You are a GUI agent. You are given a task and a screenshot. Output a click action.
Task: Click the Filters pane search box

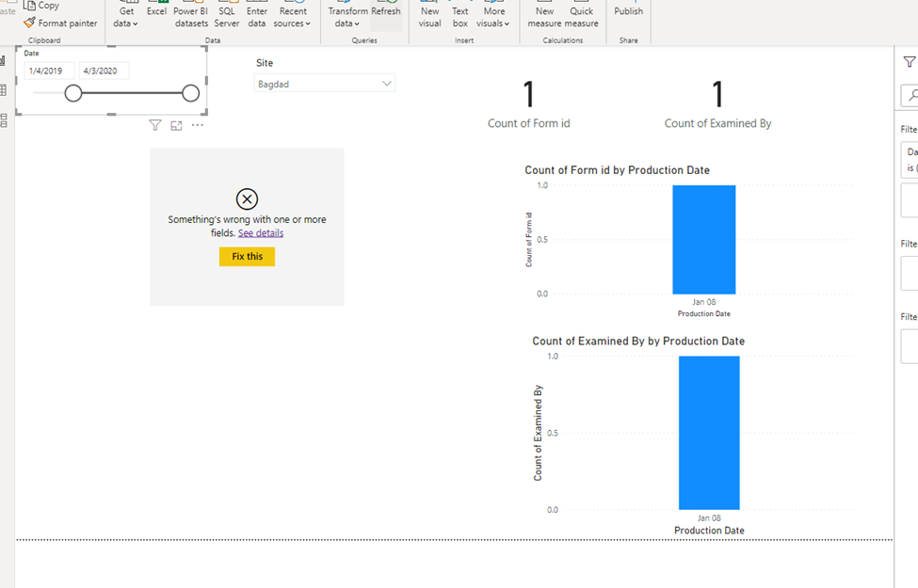click(x=910, y=95)
